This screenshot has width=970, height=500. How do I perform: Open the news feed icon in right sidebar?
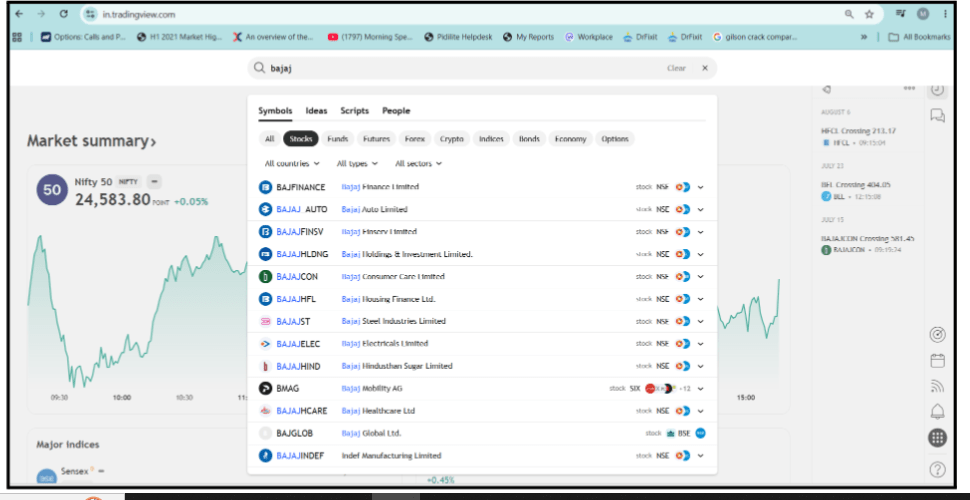(938, 386)
